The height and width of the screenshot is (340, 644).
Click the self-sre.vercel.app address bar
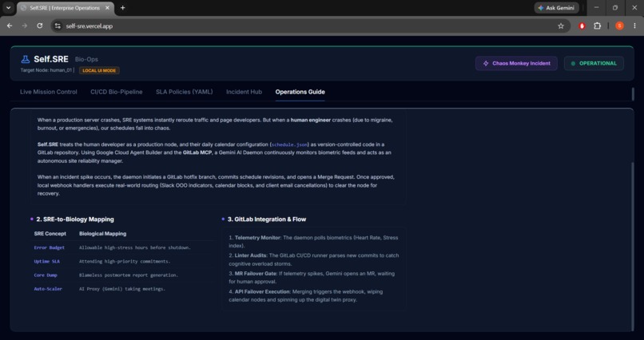point(311,26)
